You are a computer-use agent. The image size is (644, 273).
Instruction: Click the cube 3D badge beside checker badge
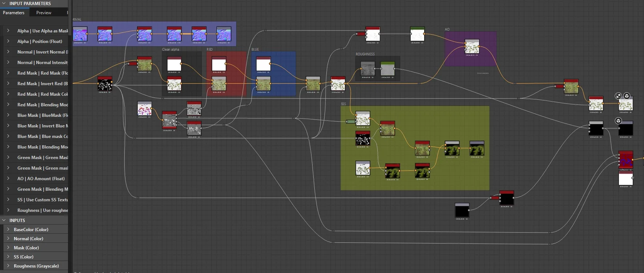click(627, 96)
